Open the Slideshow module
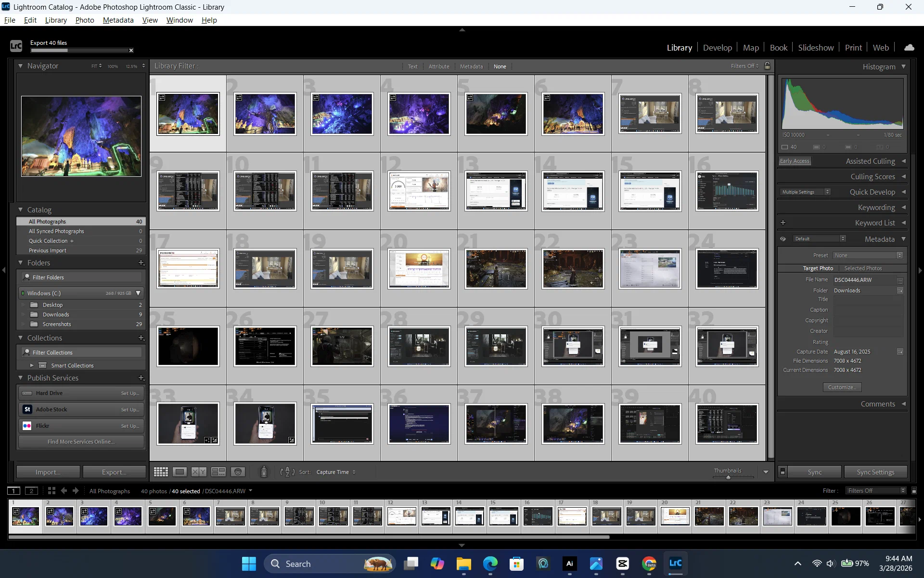 point(816,48)
